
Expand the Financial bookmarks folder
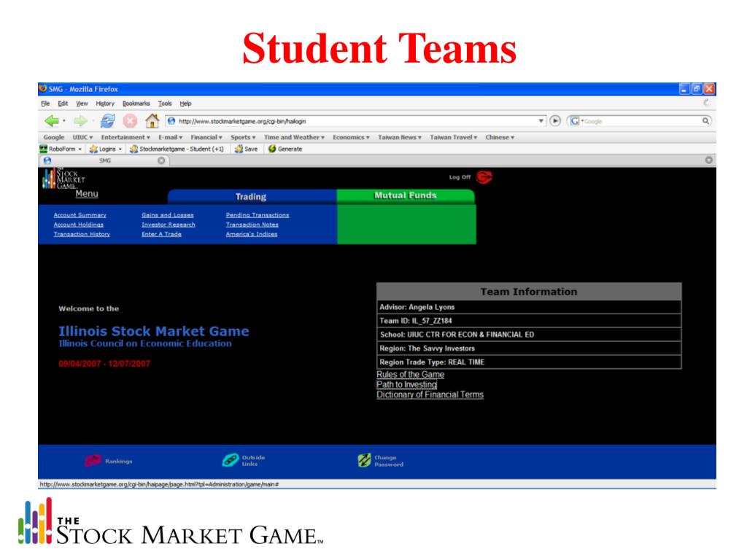[x=206, y=137]
